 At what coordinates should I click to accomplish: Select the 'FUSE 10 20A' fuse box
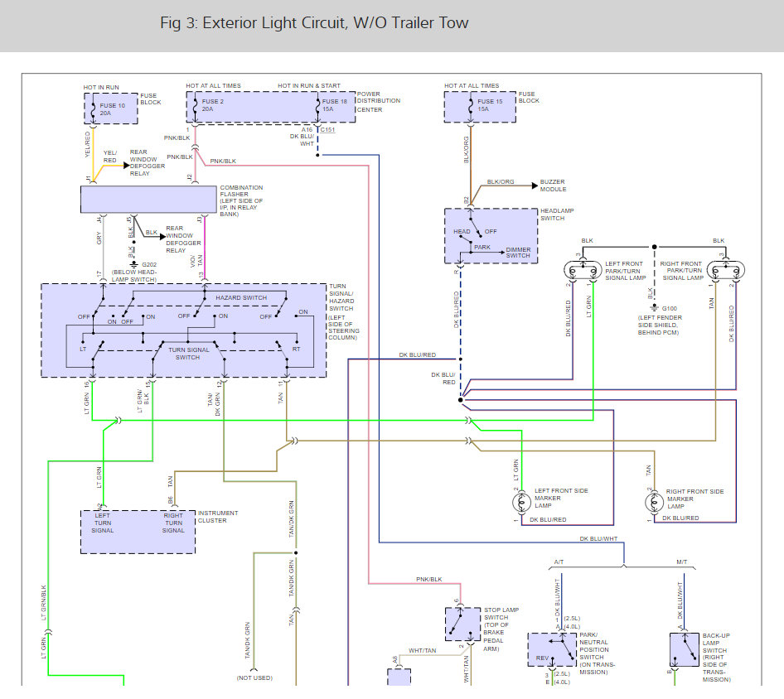(x=111, y=108)
